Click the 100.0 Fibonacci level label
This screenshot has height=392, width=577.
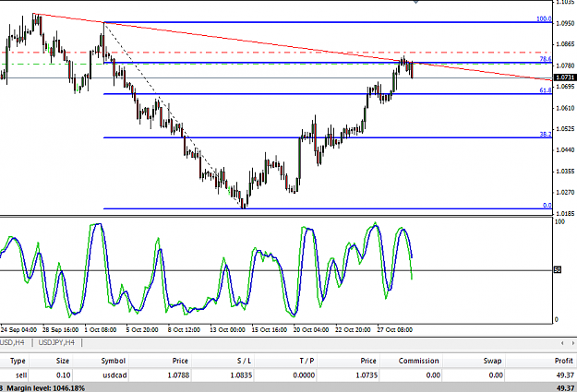[x=544, y=18]
